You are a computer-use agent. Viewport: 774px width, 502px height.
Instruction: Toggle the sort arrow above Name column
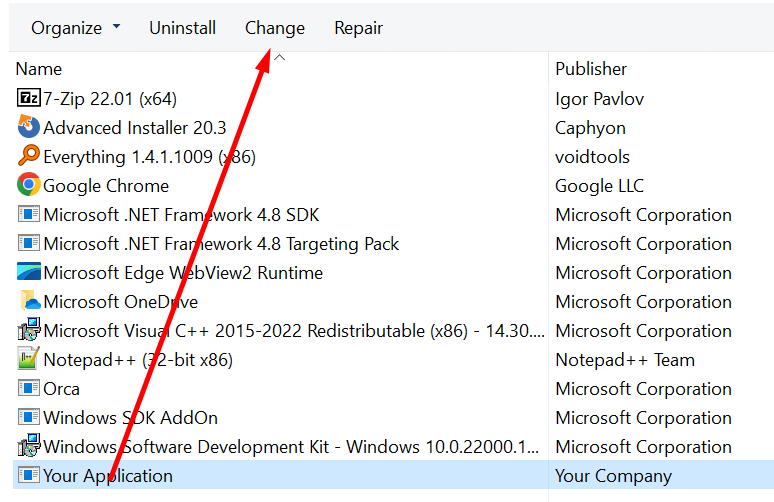279,57
